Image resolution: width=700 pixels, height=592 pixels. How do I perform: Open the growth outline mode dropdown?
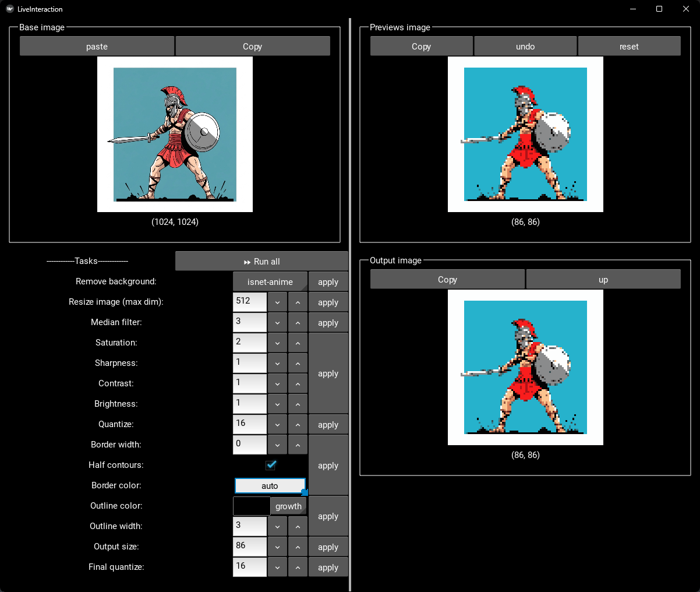(x=288, y=506)
